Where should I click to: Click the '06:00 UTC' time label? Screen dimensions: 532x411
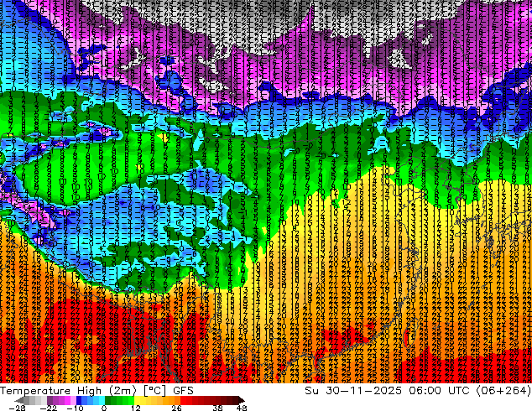439,391
